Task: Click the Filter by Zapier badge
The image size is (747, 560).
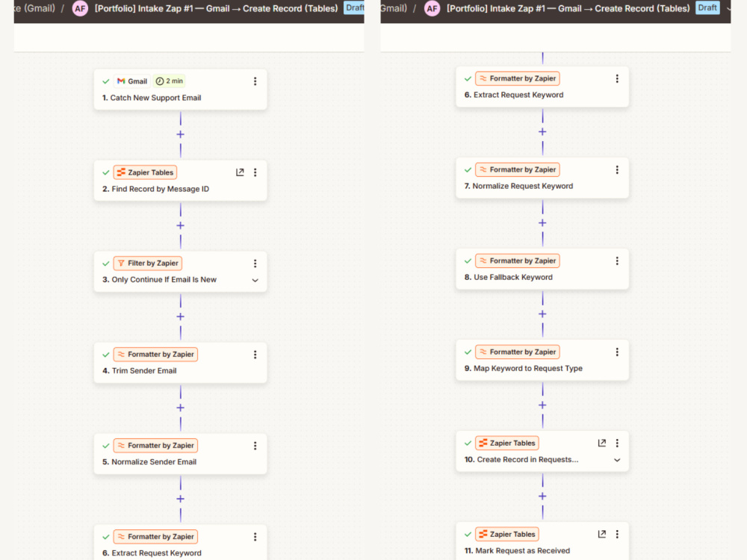Action: [148, 264]
